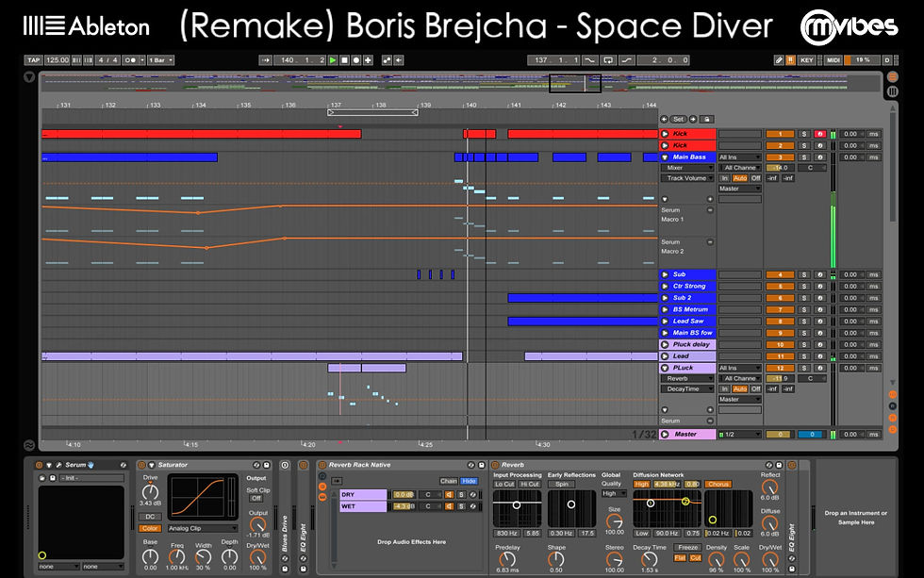Activate MIDI map mode in the top right
This screenshot has height=578, width=924.
(x=833, y=59)
